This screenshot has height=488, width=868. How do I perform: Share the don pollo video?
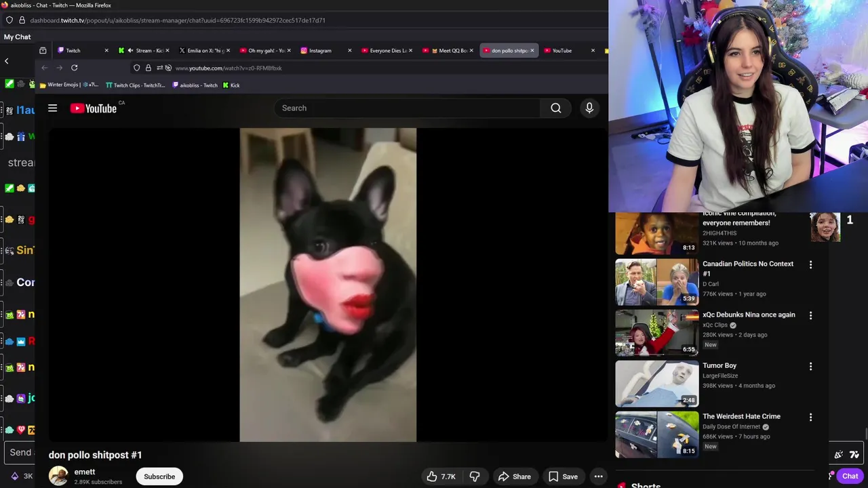click(515, 476)
